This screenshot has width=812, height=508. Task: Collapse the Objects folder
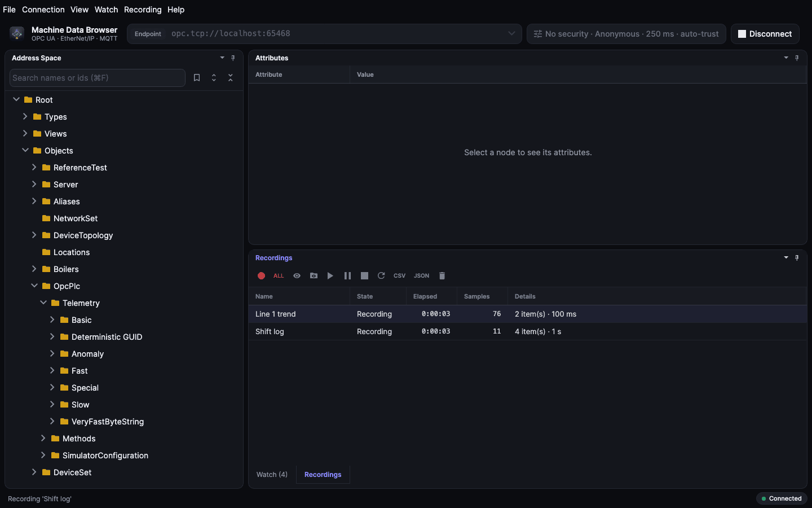click(x=25, y=150)
